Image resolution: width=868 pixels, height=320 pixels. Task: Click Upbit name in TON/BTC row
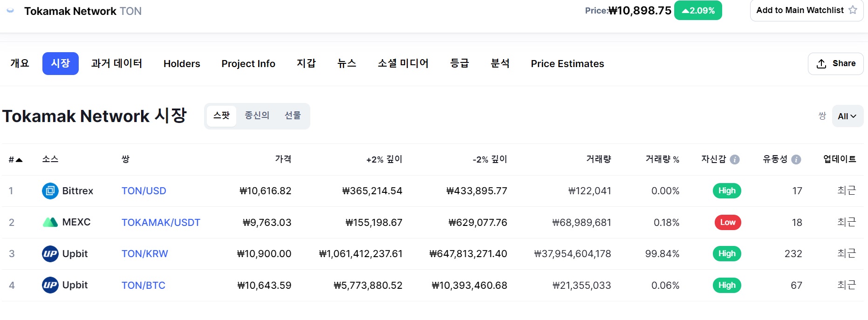coord(75,285)
